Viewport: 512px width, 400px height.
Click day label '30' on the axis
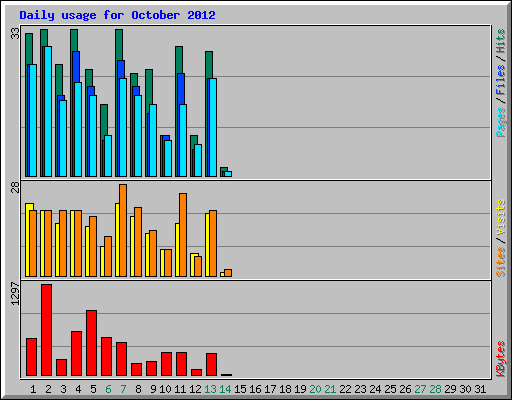465,389
